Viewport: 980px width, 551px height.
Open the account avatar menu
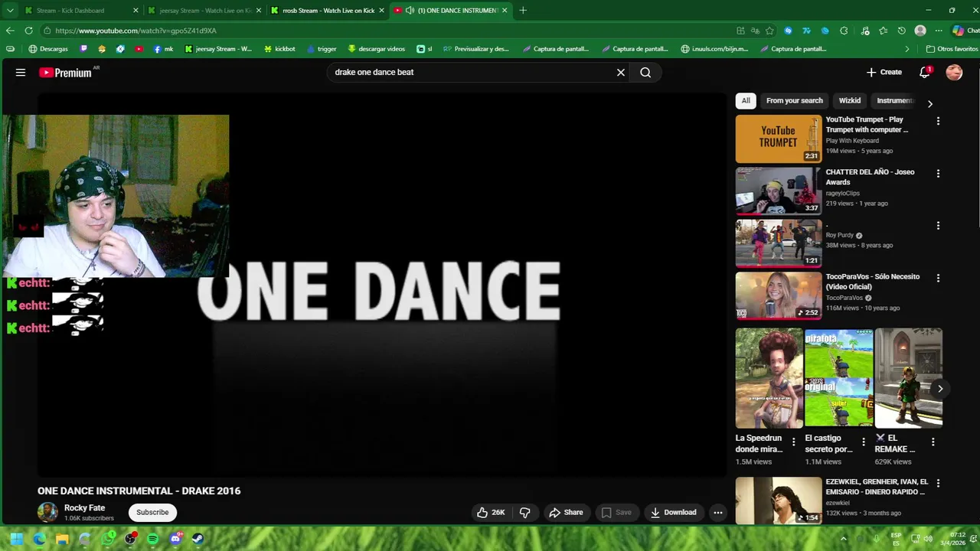954,73
